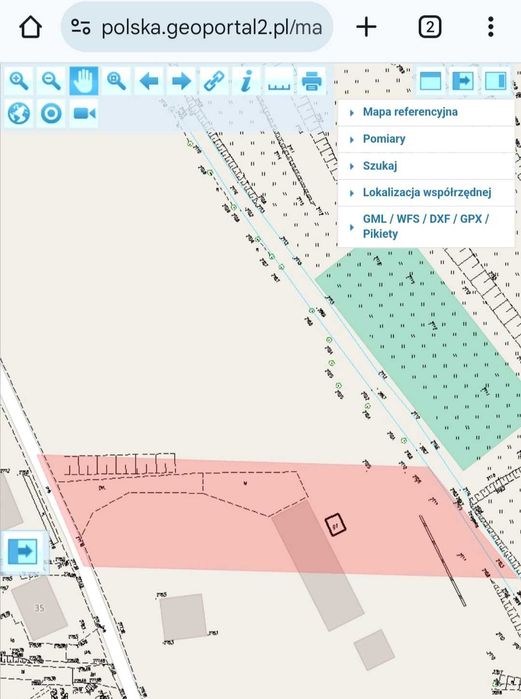The height and width of the screenshot is (699, 521).
Task: Select the zoom in magnifier tool
Action: coord(19,81)
